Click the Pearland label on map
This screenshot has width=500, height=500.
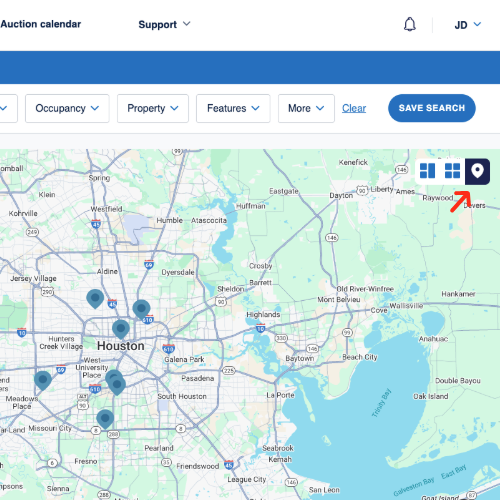coord(159,448)
